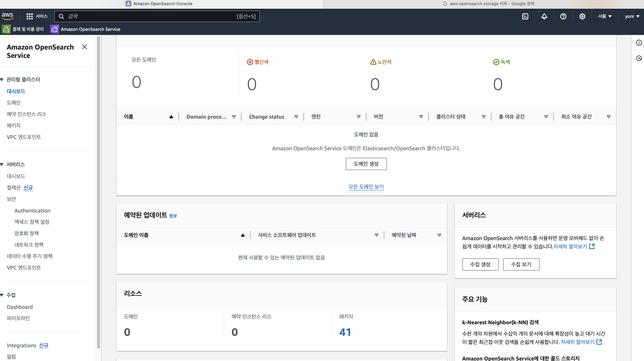Click the 41 패키지 count link
This screenshot has height=361, width=644.
345,332
